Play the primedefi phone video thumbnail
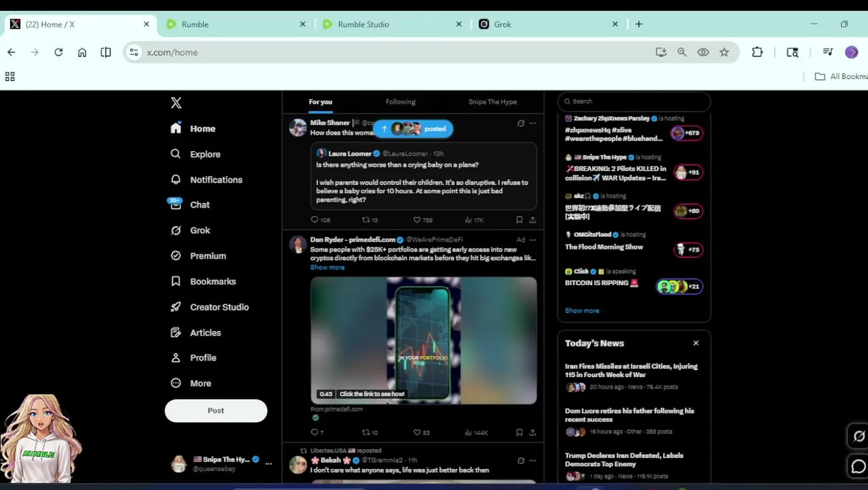 point(423,340)
